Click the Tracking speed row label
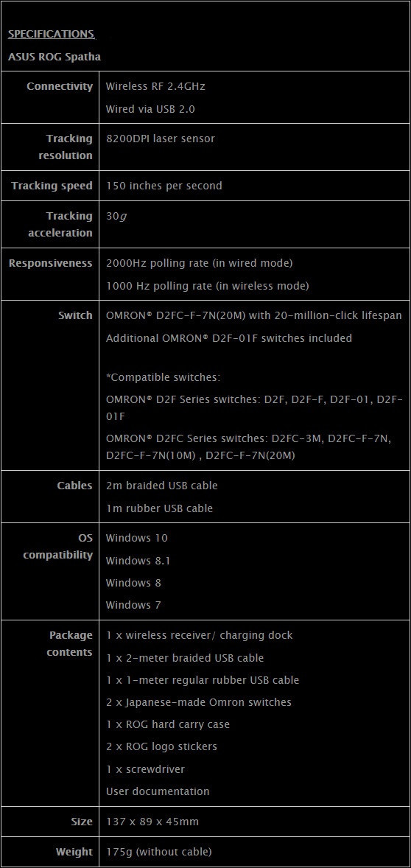The height and width of the screenshot is (868, 411). point(52,186)
